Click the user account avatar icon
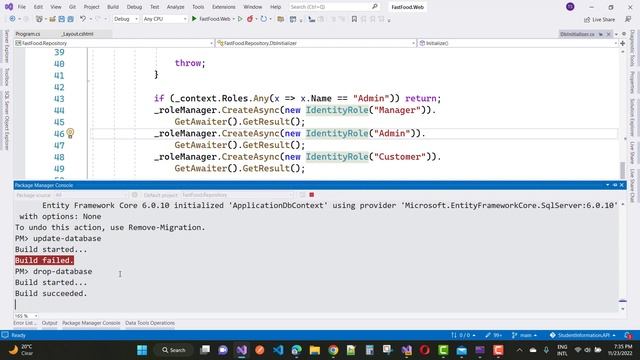Image resolution: width=640 pixels, height=360 pixels. [x=570, y=7]
